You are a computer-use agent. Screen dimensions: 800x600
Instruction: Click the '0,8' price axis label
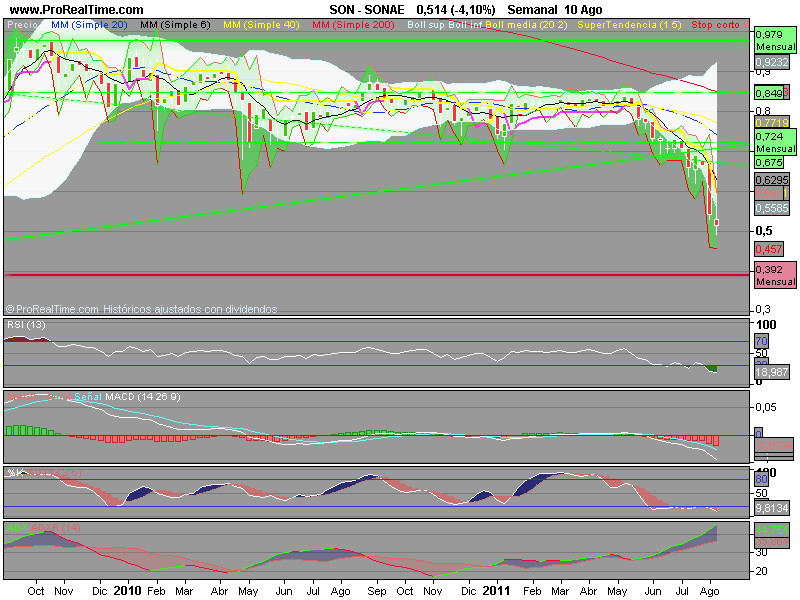(x=764, y=111)
